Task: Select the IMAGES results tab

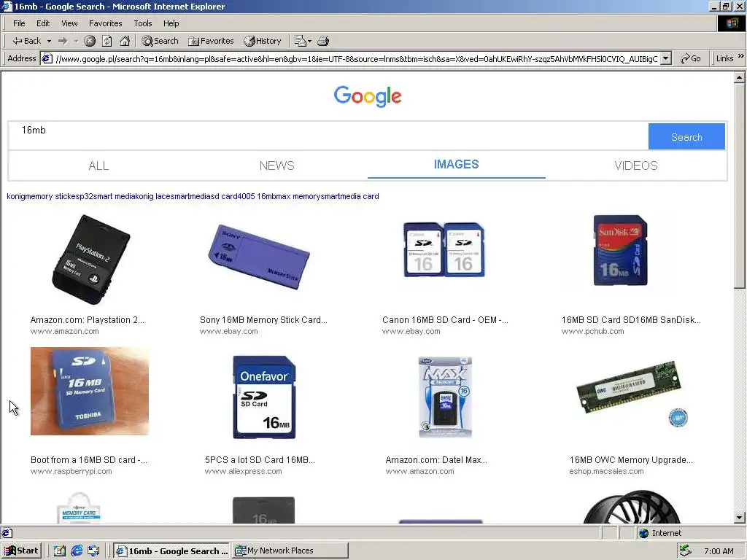Action: (457, 164)
